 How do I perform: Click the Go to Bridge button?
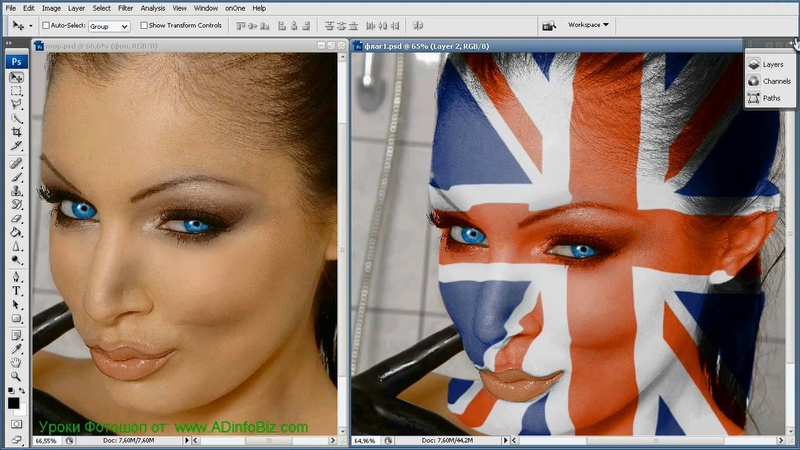pos(548,25)
